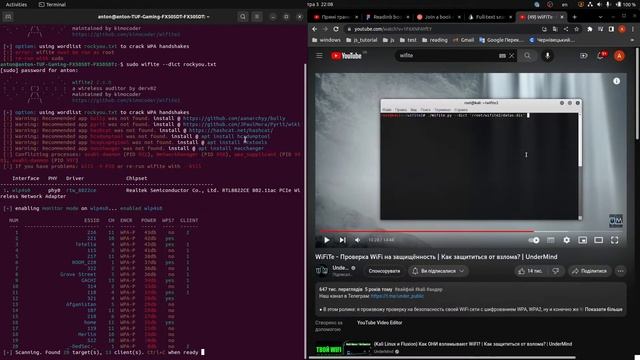Switch to the Прямі транс browser tab
This screenshot has height=360, width=640.
click(x=335, y=17)
